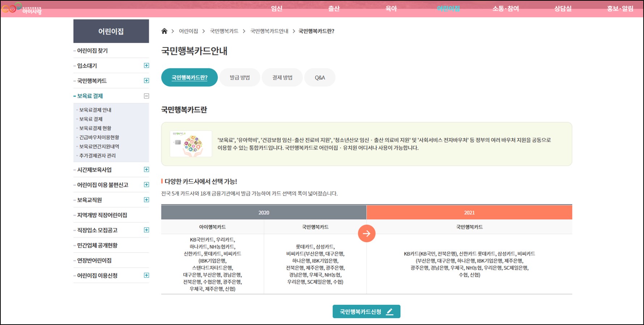Open 어린이집 이용 불편신고 in sidebar
This screenshot has height=325, width=644.
point(103,185)
